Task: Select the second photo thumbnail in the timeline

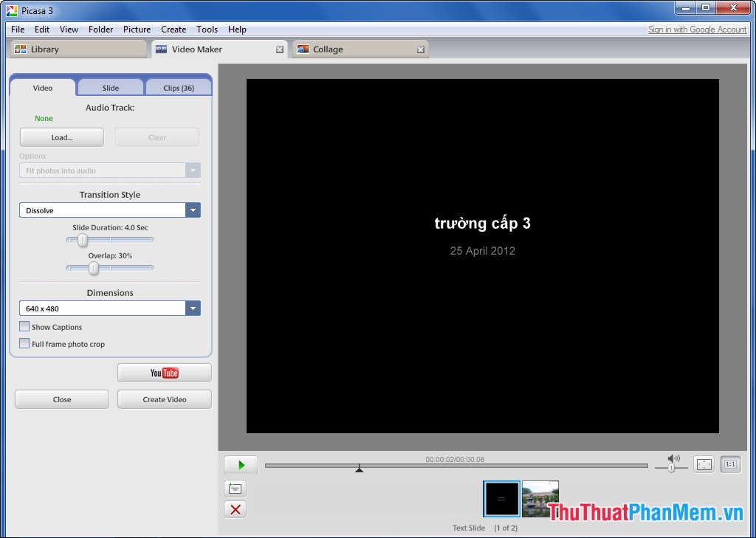Action: [x=540, y=498]
